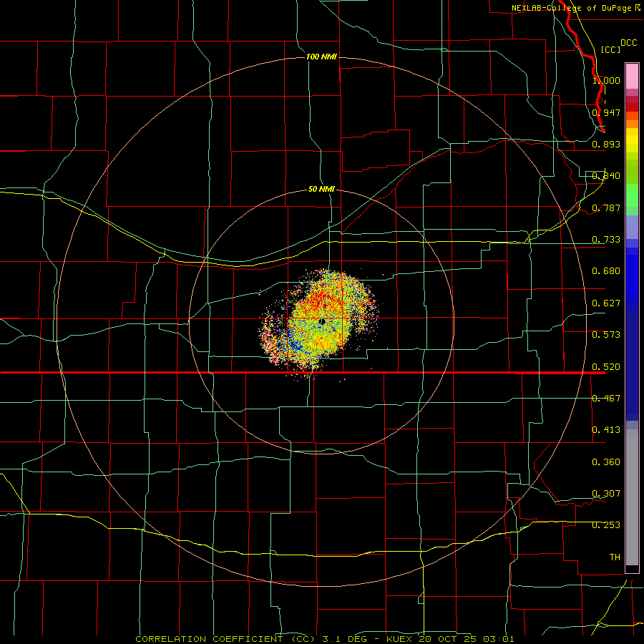Select the 0.520 legend value
Image resolution: width=644 pixels, height=644 pixels.
click(x=606, y=367)
